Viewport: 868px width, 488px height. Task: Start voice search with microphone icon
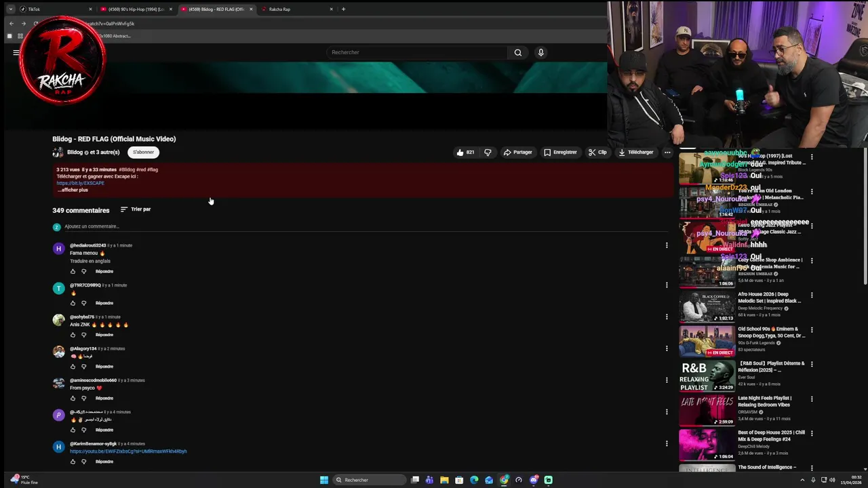[x=540, y=52]
